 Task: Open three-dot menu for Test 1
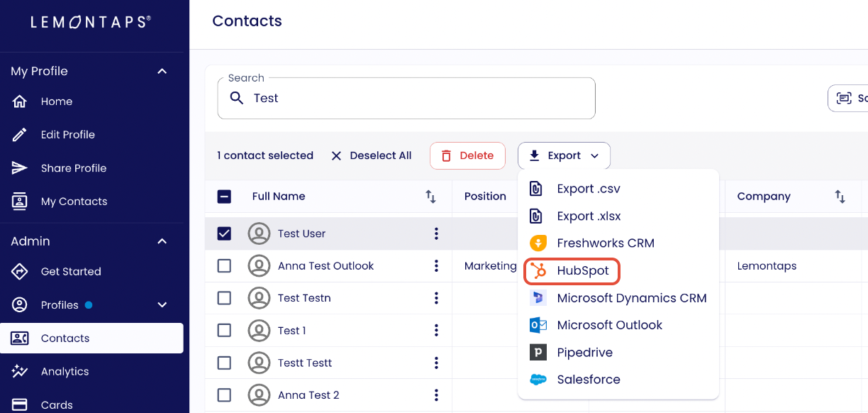(x=436, y=331)
